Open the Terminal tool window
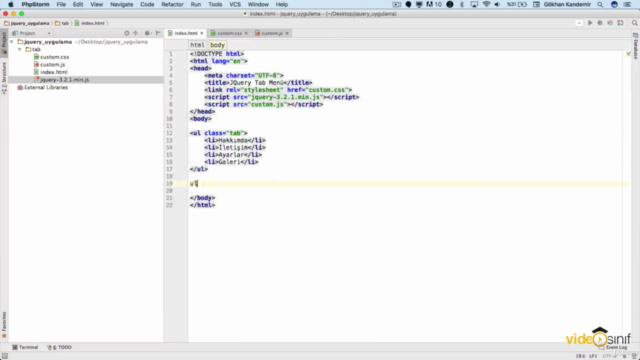The width and height of the screenshot is (640, 360). tap(25, 347)
